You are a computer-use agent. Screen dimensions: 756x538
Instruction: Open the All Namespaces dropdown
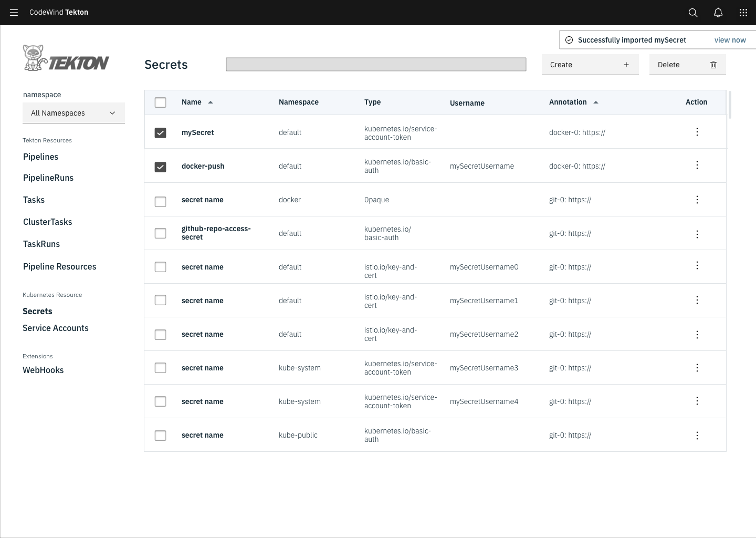pyautogui.click(x=73, y=112)
